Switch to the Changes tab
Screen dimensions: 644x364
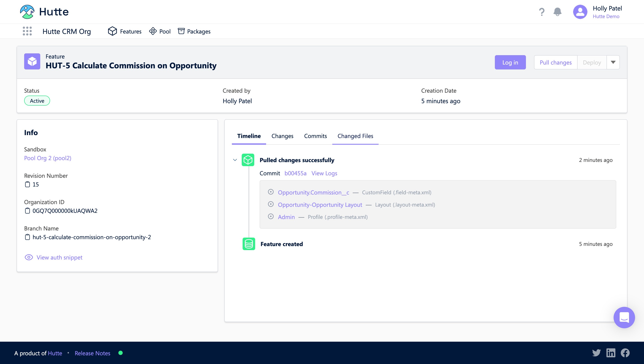pos(282,136)
